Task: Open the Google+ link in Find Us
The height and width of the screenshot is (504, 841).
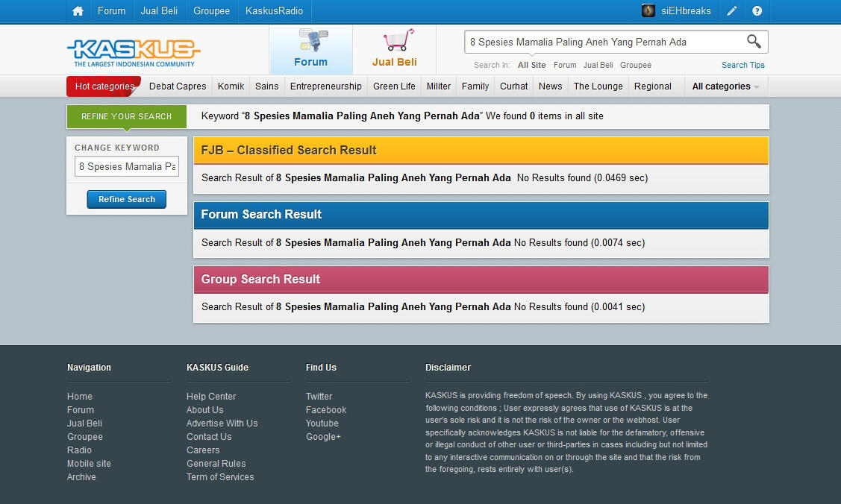Action: coord(323,436)
